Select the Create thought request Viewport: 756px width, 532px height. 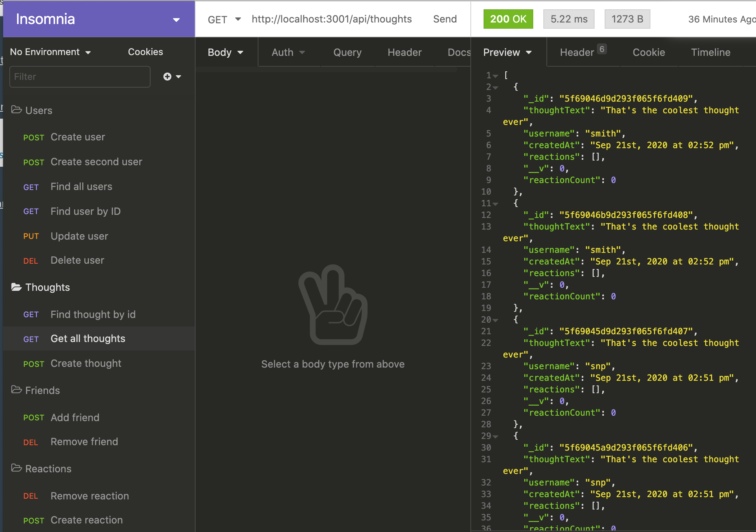[86, 363]
